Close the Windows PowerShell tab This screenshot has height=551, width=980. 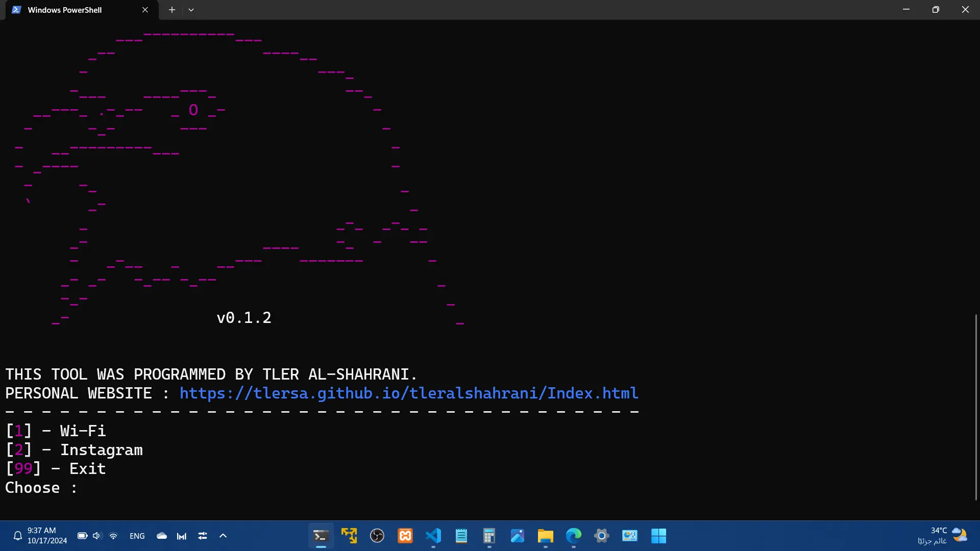pos(145,10)
